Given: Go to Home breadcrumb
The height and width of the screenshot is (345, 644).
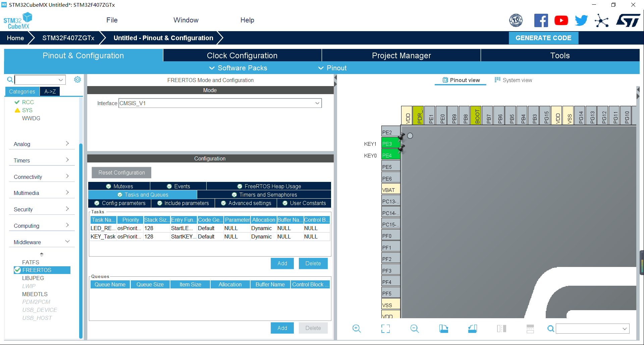Looking at the screenshot, I should (x=15, y=38).
